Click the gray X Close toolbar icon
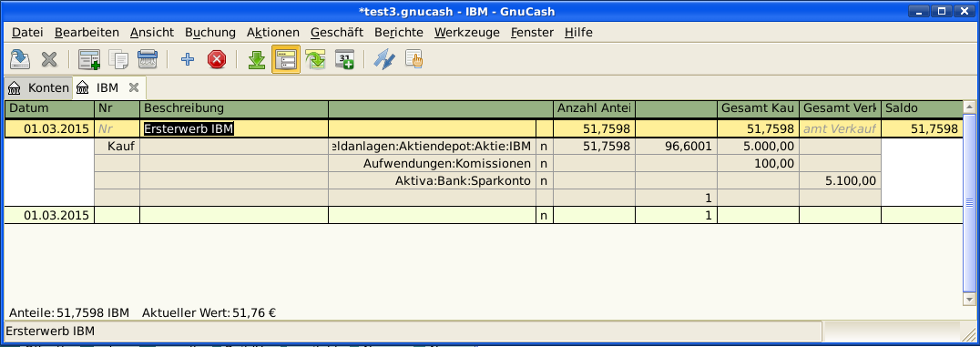Viewport: 980px width, 347px height. tap(49, 60)
